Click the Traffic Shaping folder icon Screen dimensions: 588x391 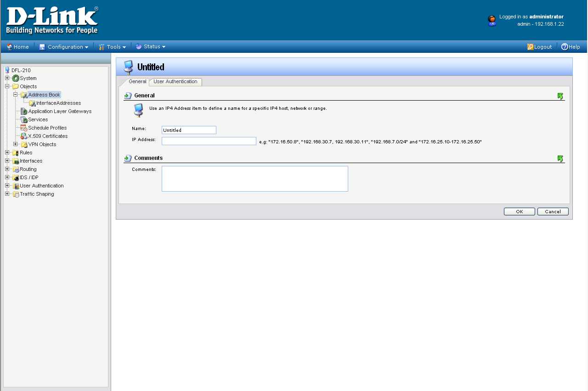coord(16,194)
